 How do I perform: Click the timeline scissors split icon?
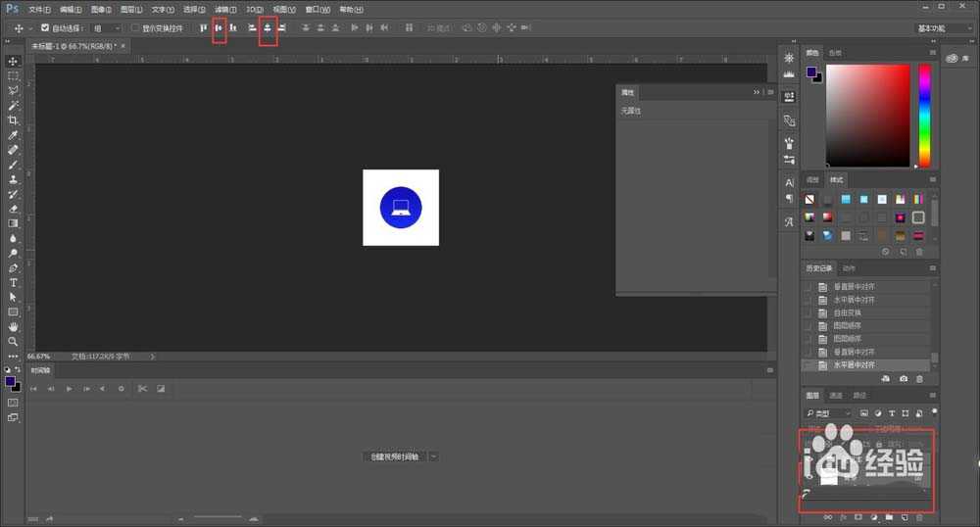[x=142, y=389]
